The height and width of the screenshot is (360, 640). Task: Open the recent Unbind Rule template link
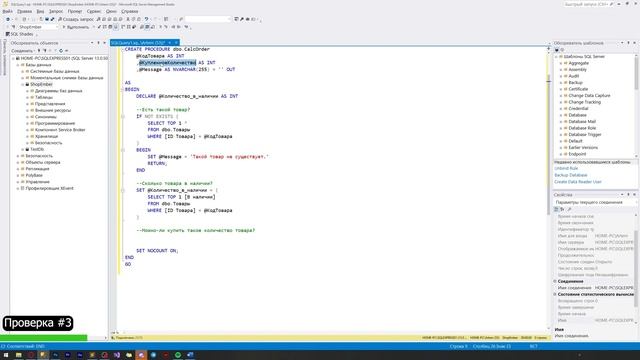[x=566, y=169]
